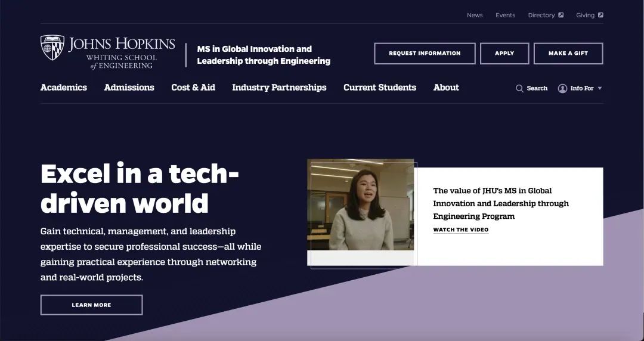The width and height of the screenshot is (644, 341).
Task: Open the Academics menu
Action: (64, 87)
